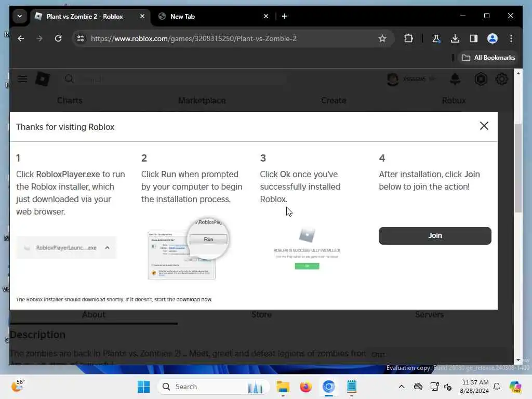Open File Explorer from the taskbar
Image resolution: width=532 pixels, height=399 pixels.
coord(283,387)
